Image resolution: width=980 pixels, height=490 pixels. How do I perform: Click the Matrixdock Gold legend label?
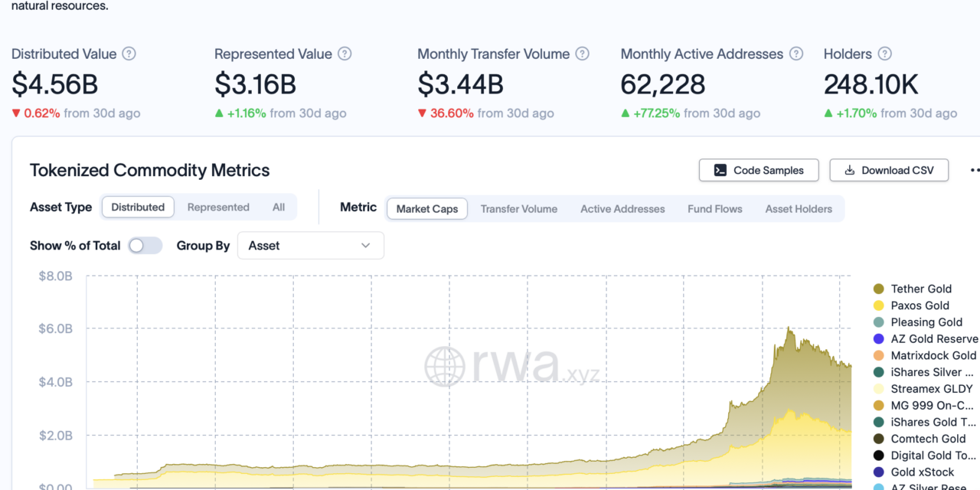(933, 355)
